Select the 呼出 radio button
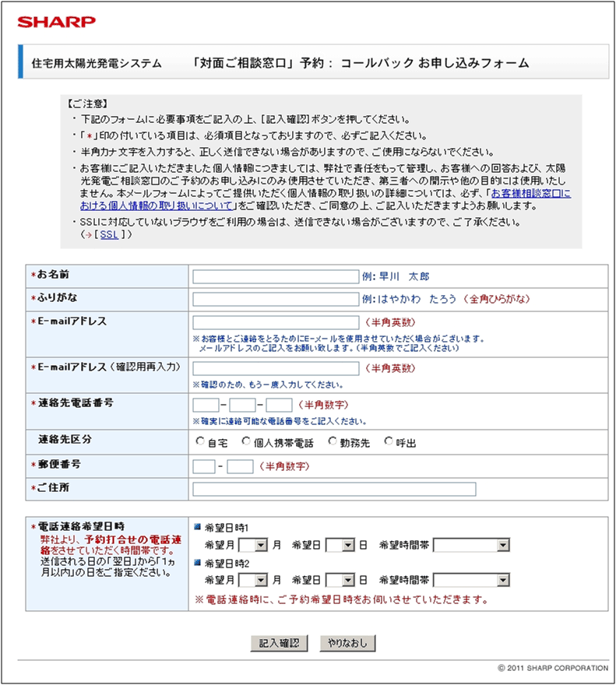616x685 pixels. pyautogui.click(x=389, y=442)
